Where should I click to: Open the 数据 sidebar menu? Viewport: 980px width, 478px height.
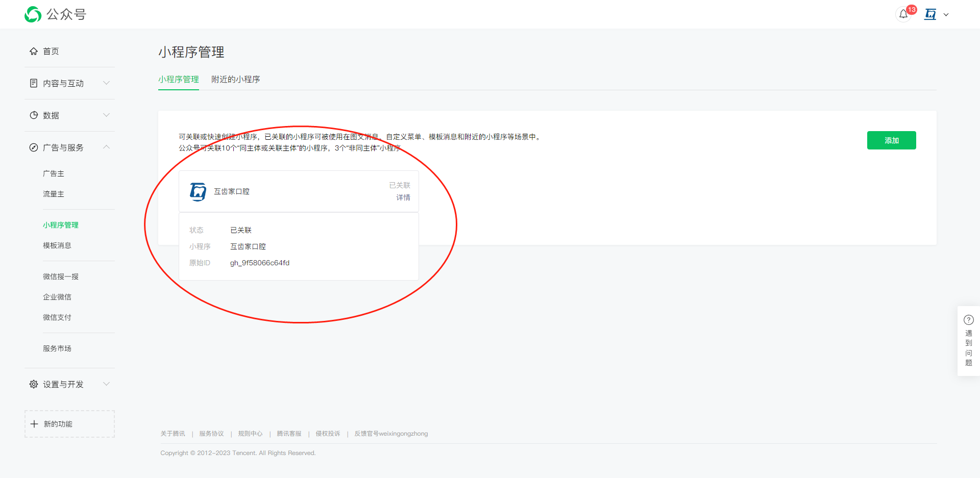pos(51,115)
